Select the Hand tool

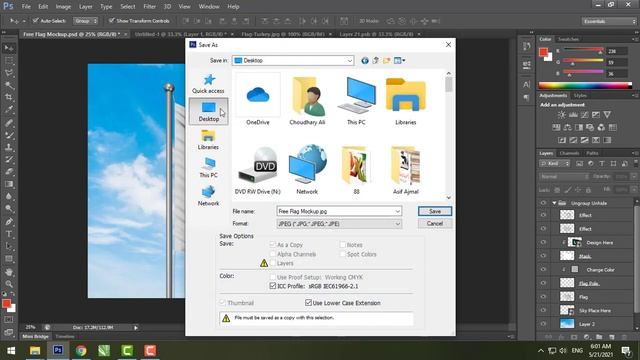[9, 271]
